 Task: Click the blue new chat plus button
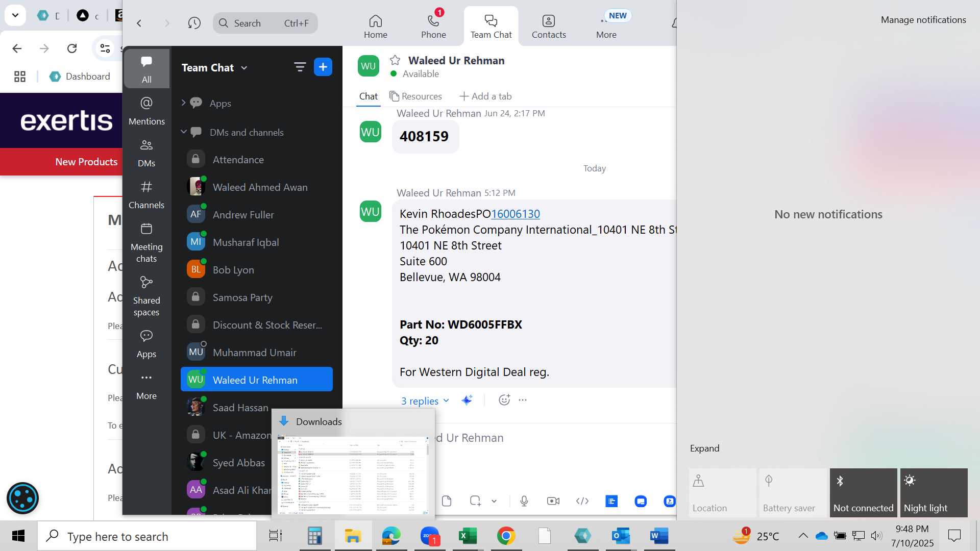pyautogui.click(x=323, y=67)
